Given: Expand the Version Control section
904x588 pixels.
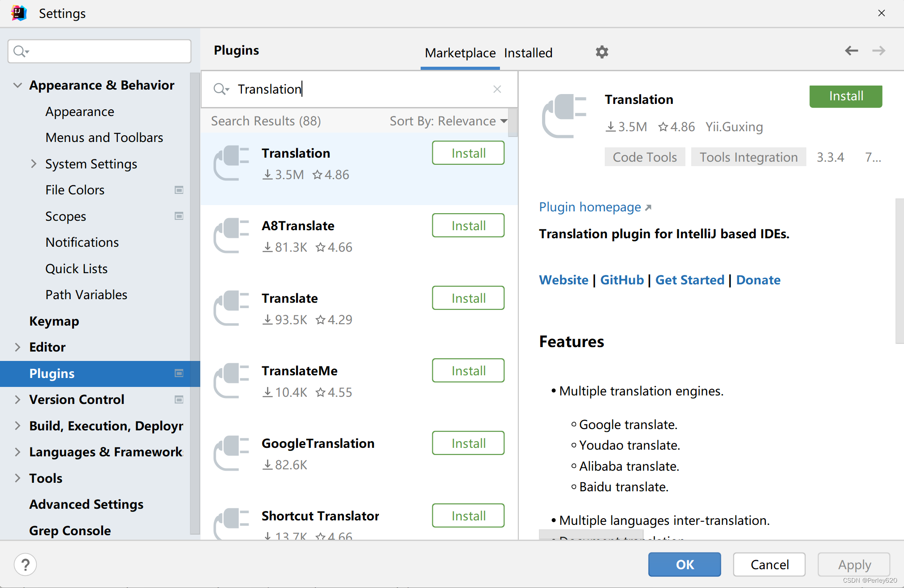Looking at the screenshot, I should tap(17, 399).
